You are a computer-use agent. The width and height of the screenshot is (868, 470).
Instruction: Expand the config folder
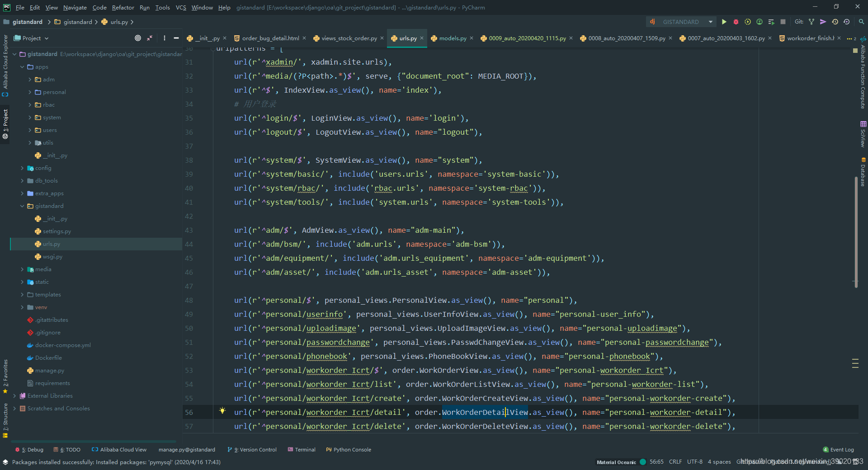point(22,168)
